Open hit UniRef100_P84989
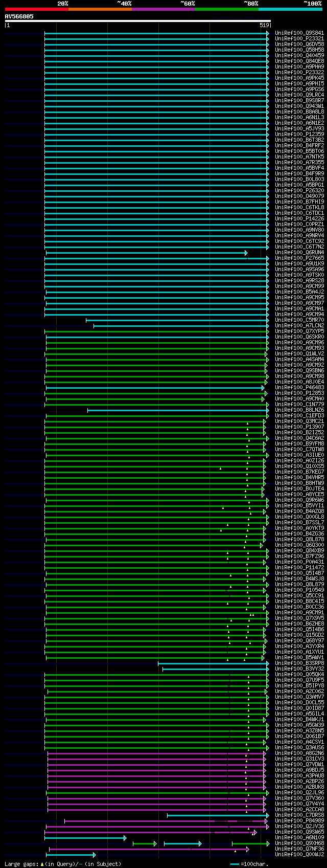The image size is (327, 868). [299, 821]
